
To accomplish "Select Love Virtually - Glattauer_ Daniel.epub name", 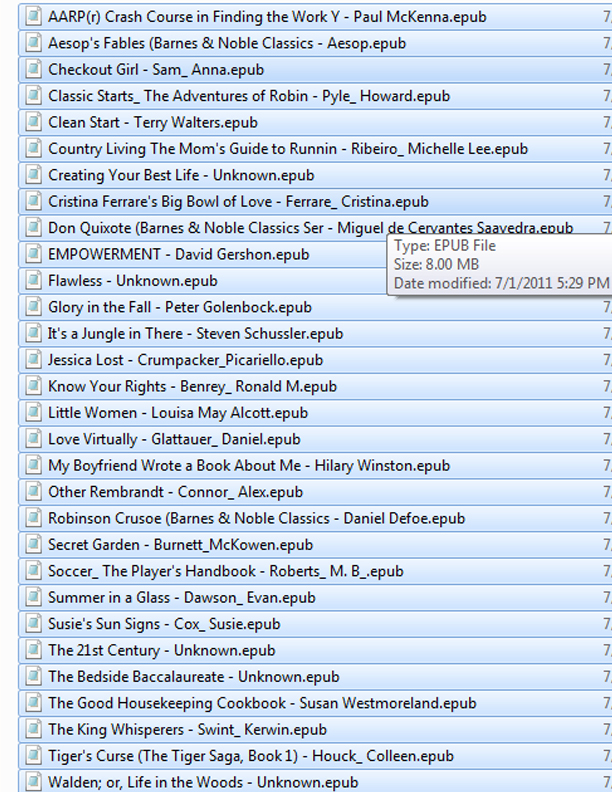I will click(x=174, y=439).
